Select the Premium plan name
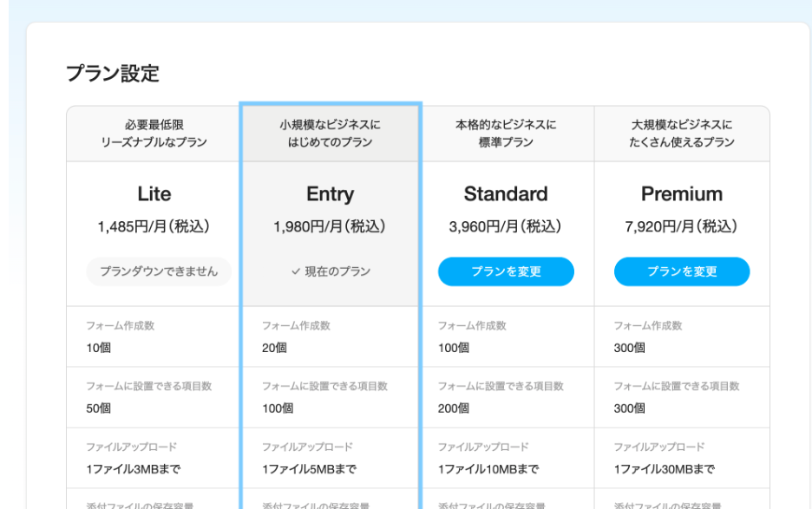 tap(682, 193)
